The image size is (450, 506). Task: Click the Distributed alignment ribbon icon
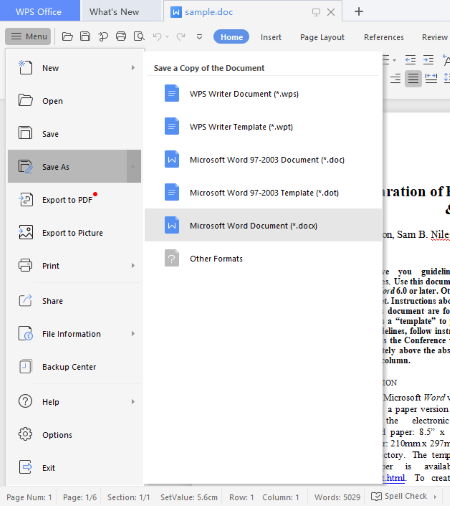click(431, 79)
